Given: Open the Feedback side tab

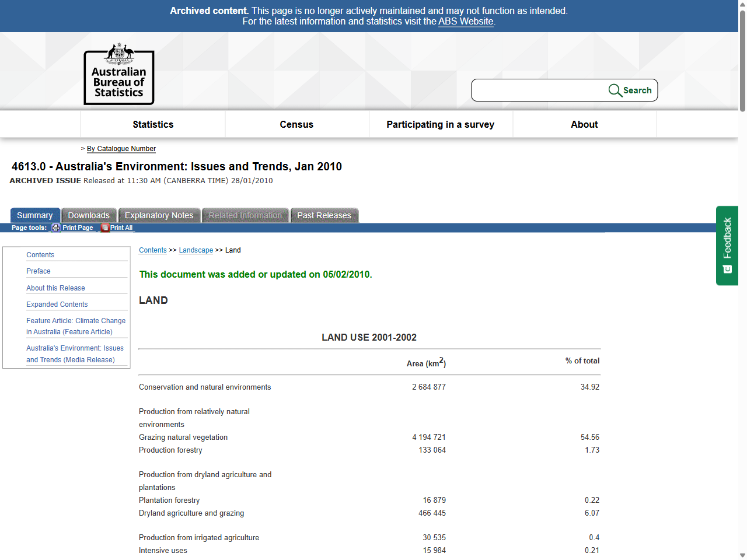Looking at the screenshot, I should pyautogui.click(x=727, y=246).
